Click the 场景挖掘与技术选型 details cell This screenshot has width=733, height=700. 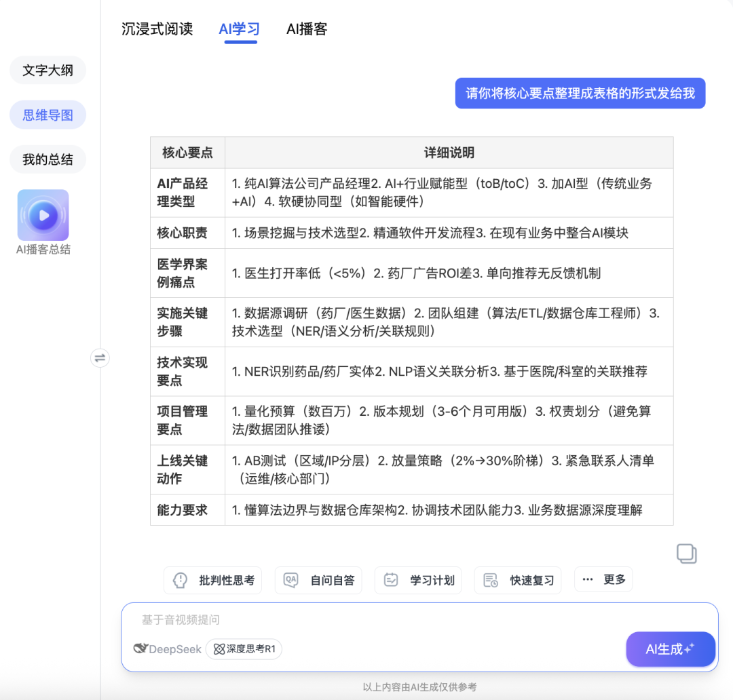[449, 233]
